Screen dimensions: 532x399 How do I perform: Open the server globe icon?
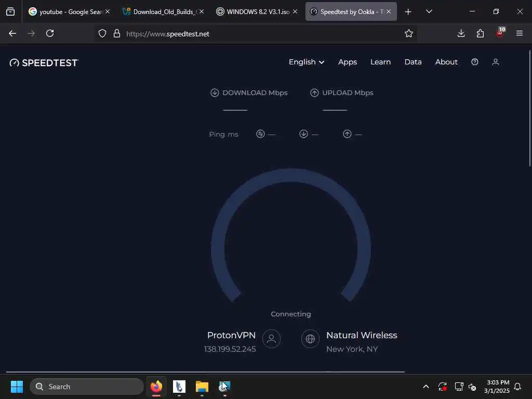coord(310,339)
